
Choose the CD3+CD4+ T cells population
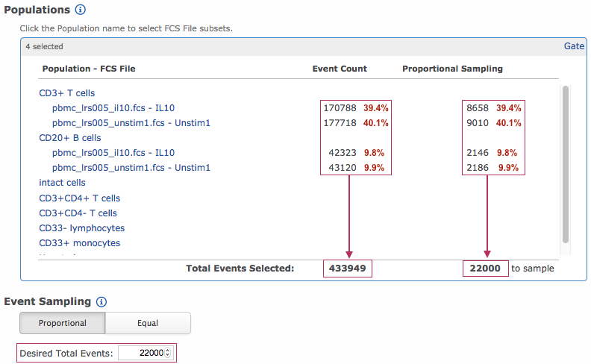[80, 198]
